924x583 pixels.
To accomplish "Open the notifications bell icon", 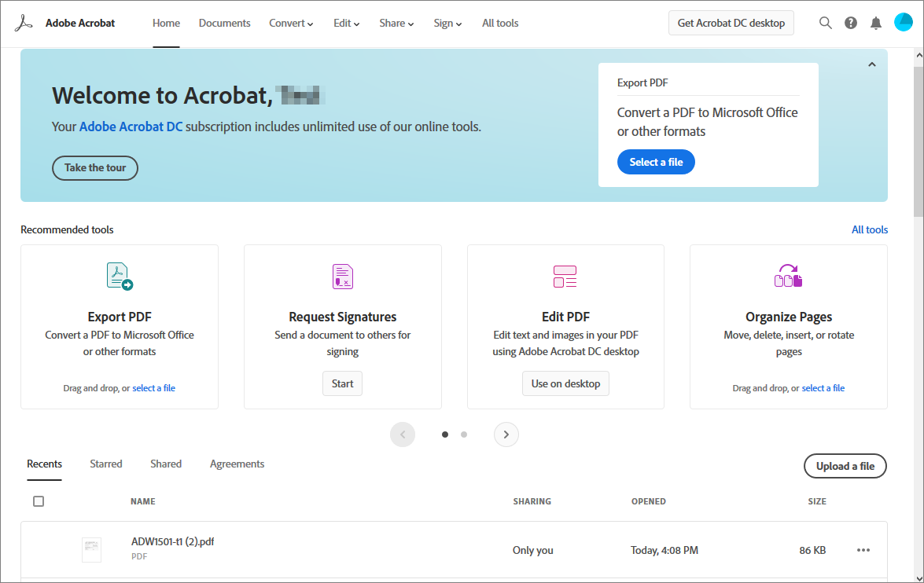I will (875, 23).
